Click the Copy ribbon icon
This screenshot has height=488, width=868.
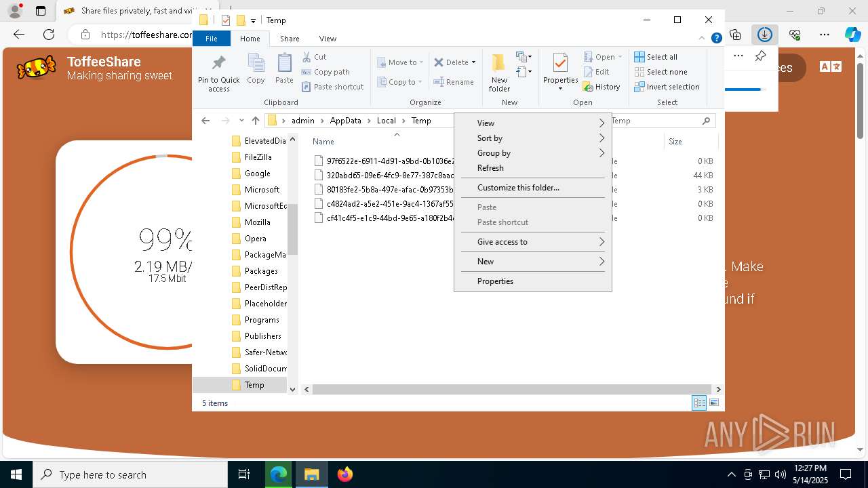256,63
